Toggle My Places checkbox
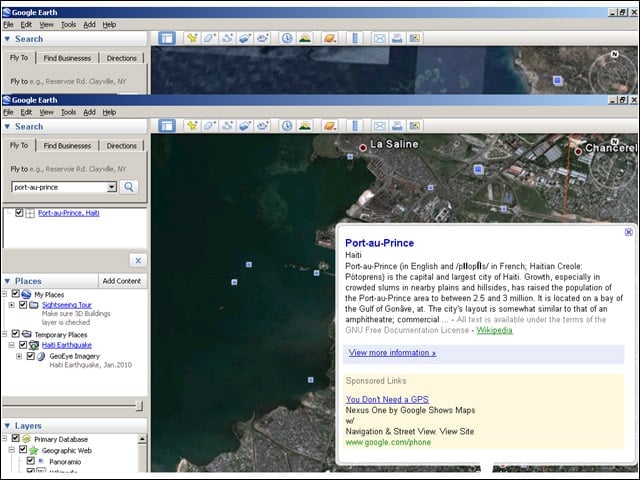This screenshot has height=480, width=640. [x=16, y=294]
